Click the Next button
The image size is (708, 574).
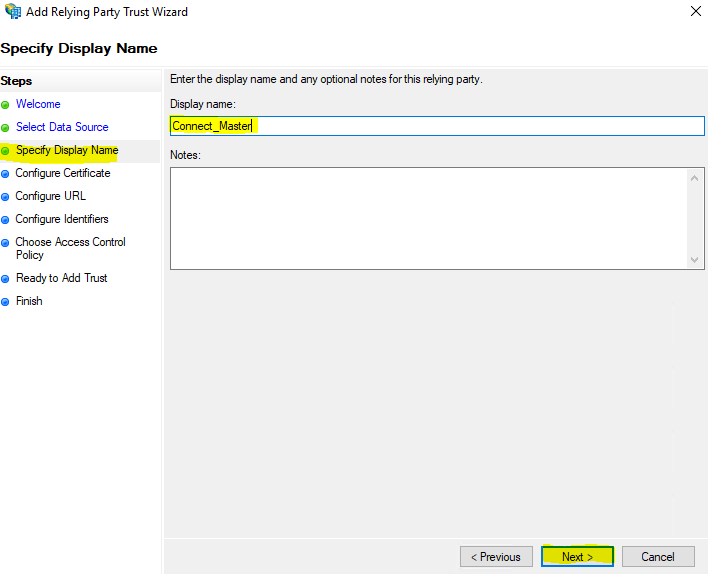tap(577, 556)
